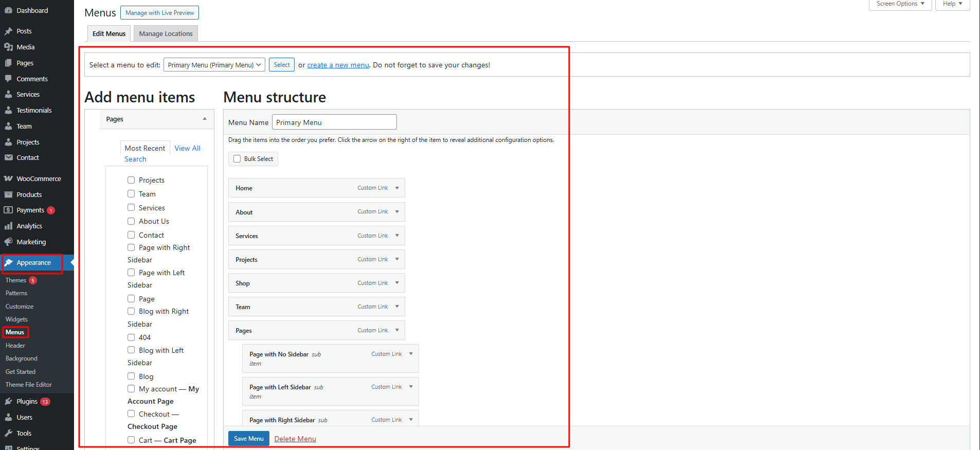
Task: Switch to Manage Locations tab
Action: [x=166, y=33]
